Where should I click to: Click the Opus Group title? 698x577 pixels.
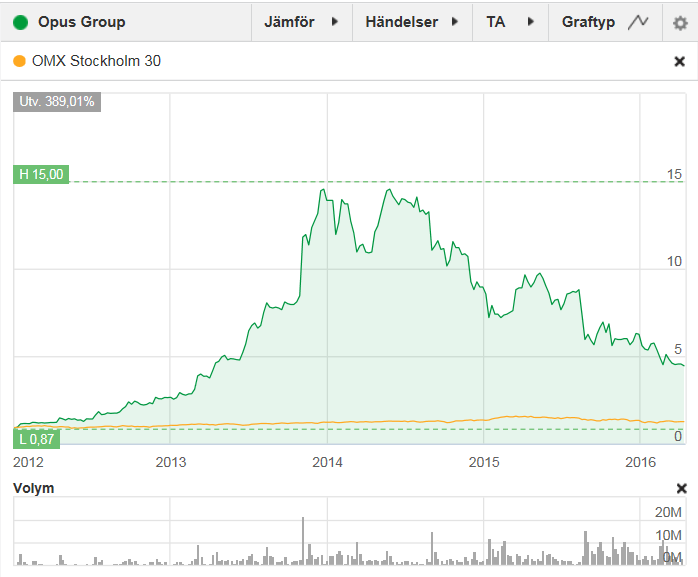point(81,22)
